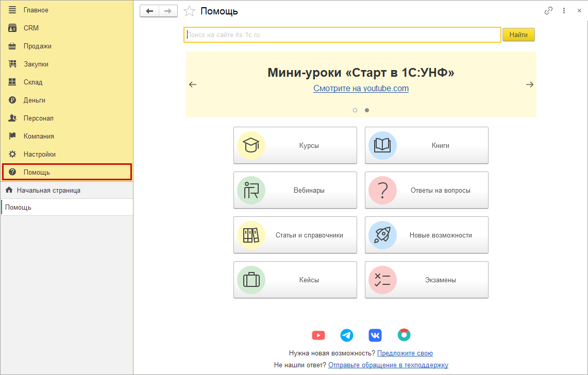The height and width of the screenshot is (375, 588).
Task: Click the Мини-уроки «Старт в 1С:УНФ» heading
Action: tap(361, 73)
